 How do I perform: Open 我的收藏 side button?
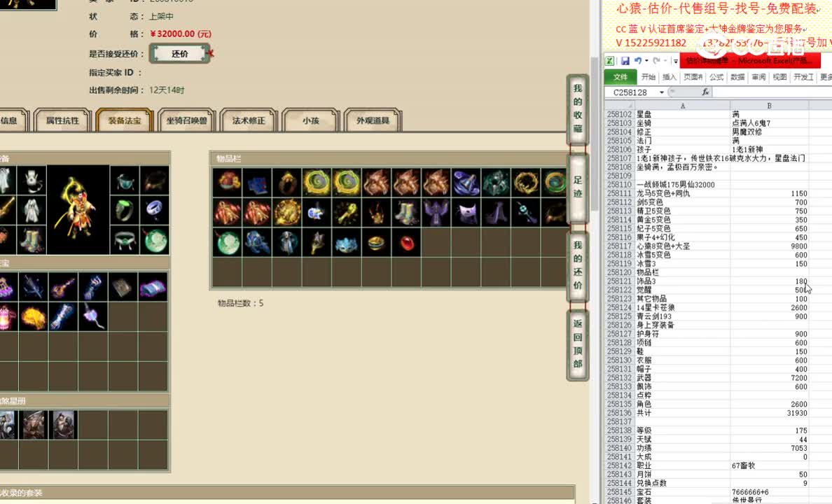[x=578, y=108]
